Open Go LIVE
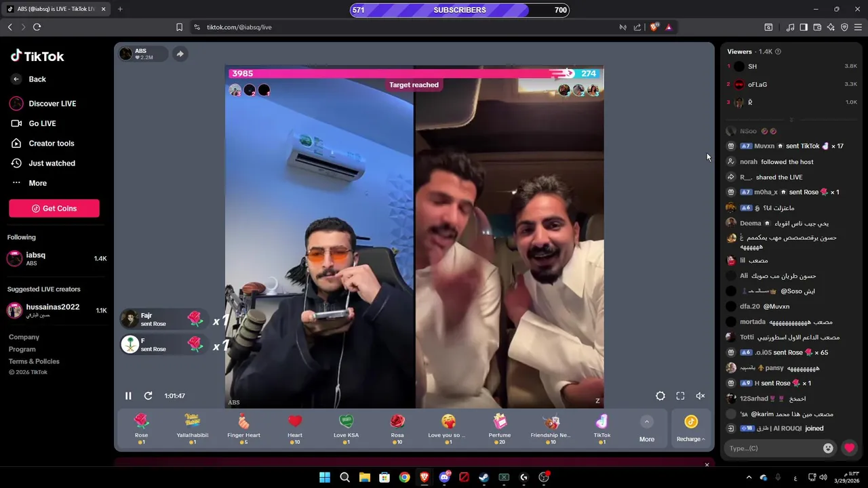868x488 pixels. (33, 123)
